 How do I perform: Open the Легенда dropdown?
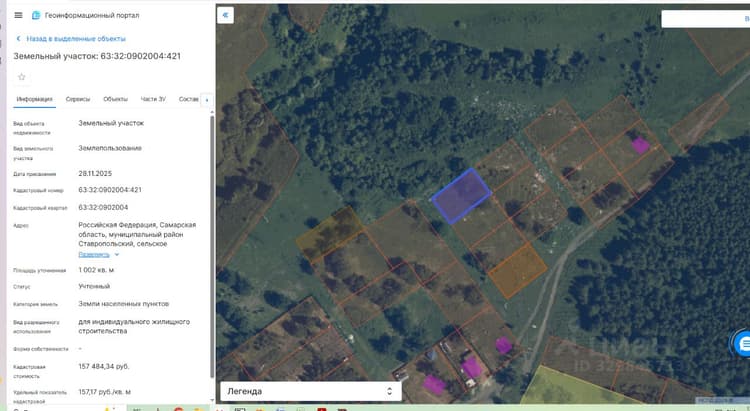point(310,391)
